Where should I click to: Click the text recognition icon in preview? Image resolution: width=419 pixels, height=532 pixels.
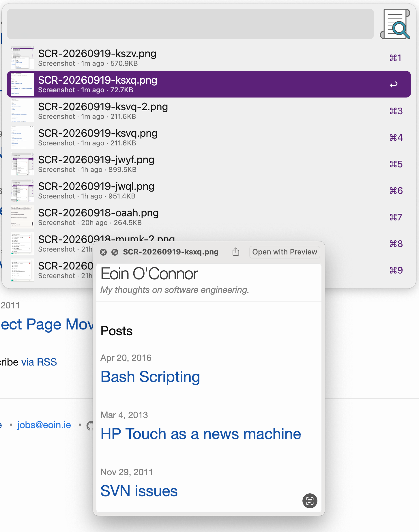(310, 501)
